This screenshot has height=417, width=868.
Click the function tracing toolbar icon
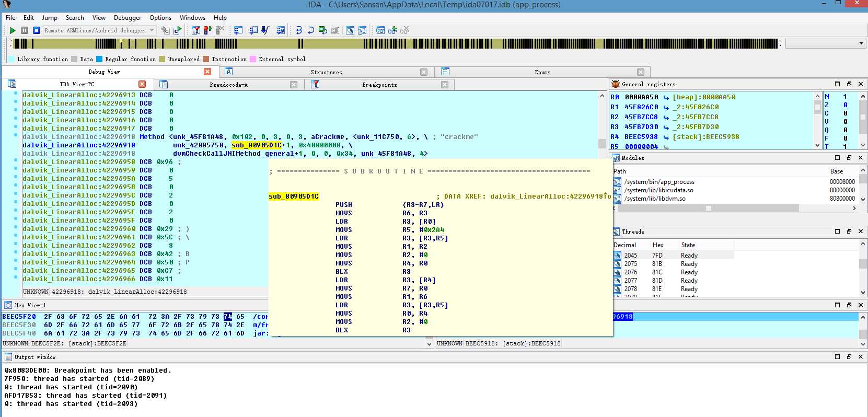click(x=265, y=30)
